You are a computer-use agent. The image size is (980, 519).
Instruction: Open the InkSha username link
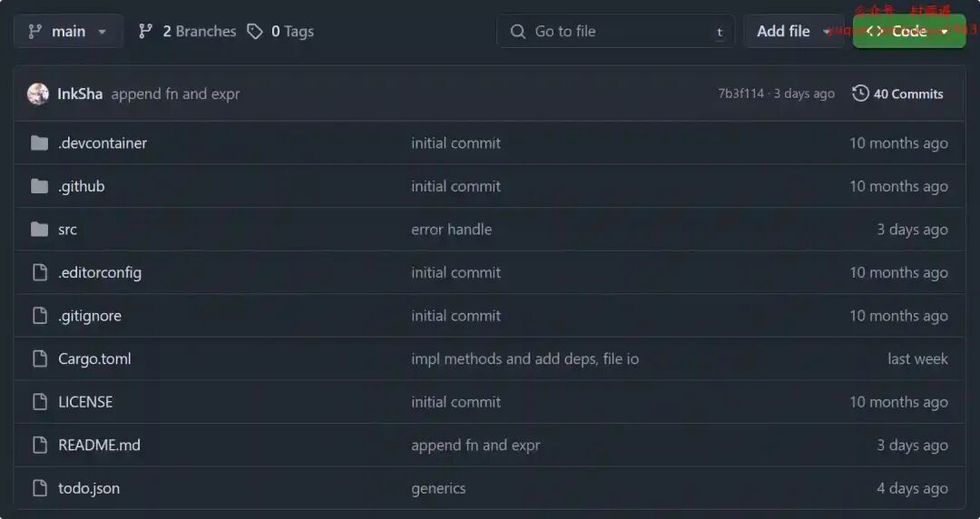pos(80,93)
